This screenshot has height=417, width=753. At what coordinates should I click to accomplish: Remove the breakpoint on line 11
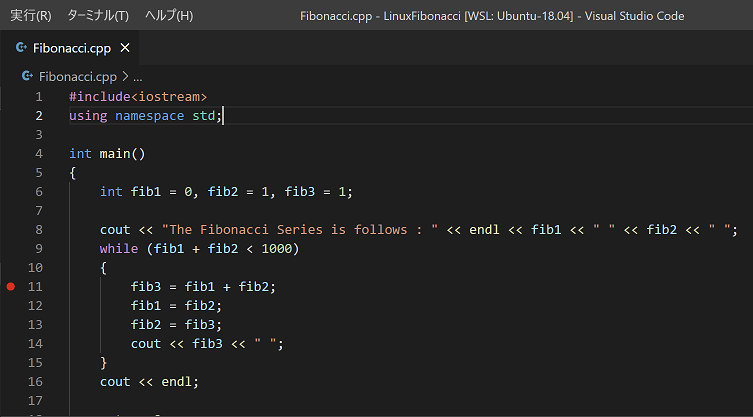pyautogui.click(x=11, y=287)
